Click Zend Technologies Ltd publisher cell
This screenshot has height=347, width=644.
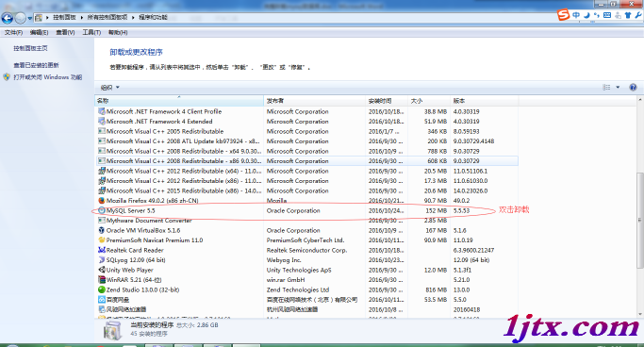[x=298, y=289]
